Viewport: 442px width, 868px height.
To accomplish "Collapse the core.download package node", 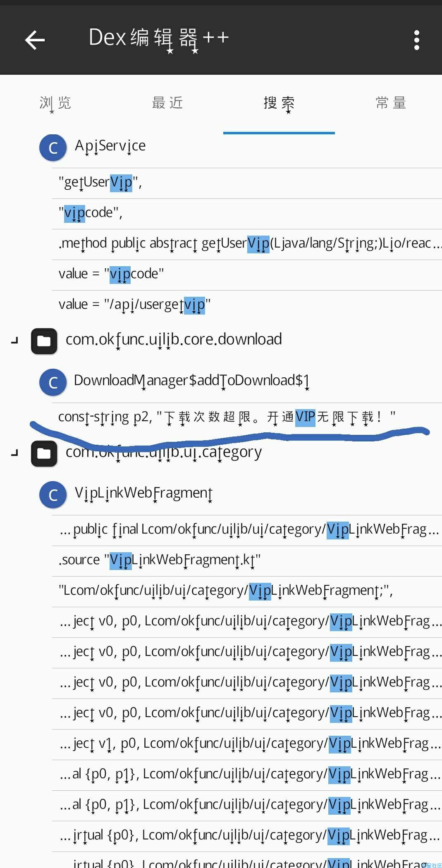I will pyautogui.click(x=15, y=341).
